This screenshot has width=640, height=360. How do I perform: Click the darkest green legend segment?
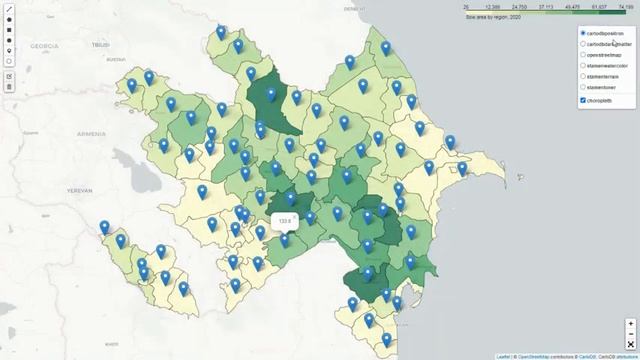tap(612, 12)
